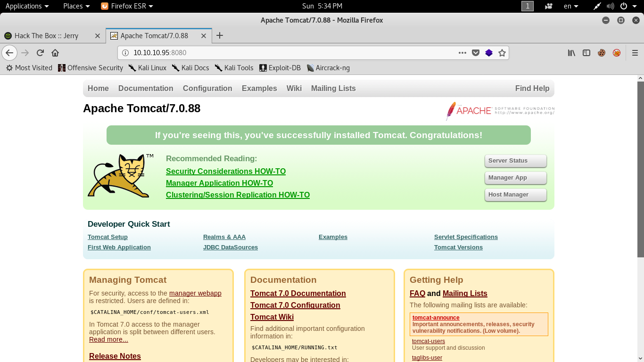The height and width of the screenshot is (362, 644).
Task: Open a new tab with plus button
Action: 220,35
